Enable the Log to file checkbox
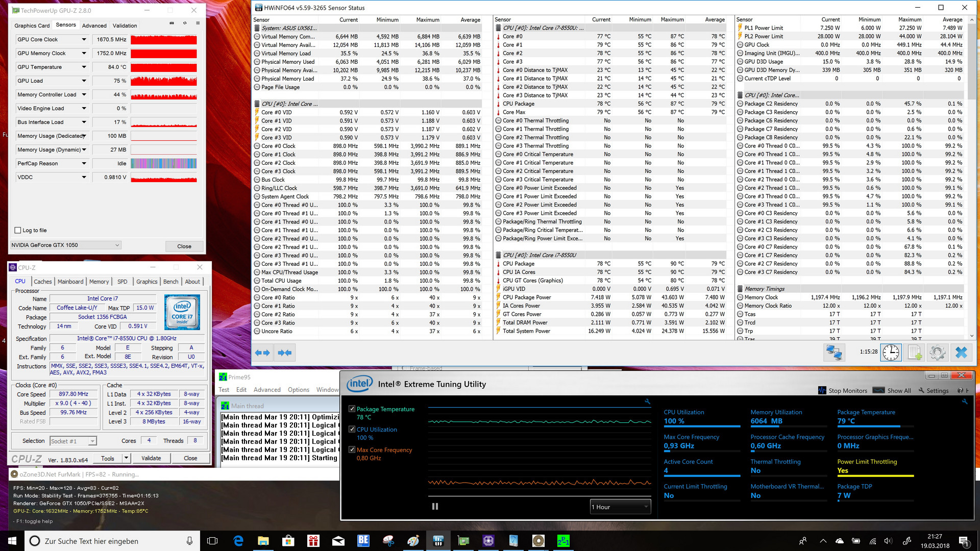The height and width of the screenshot is (551, 980). click(x=18, y=230)
